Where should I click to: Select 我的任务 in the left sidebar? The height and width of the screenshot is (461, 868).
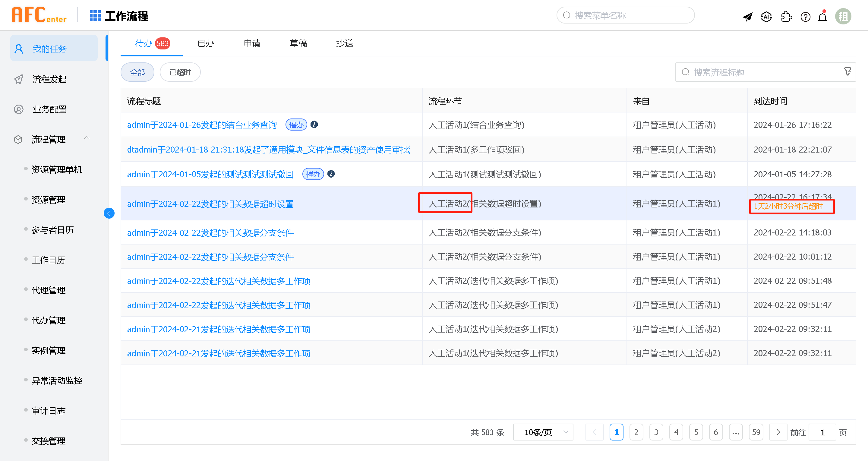click(x=49, y=48)
